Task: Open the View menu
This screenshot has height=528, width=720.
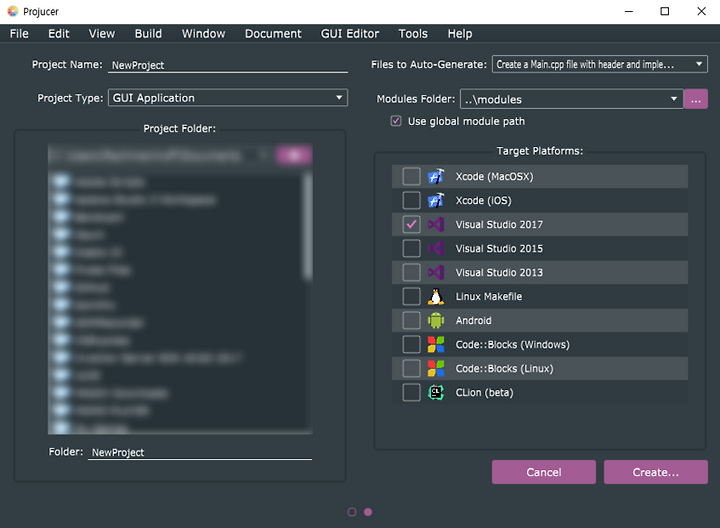Action: click(102, 34)
